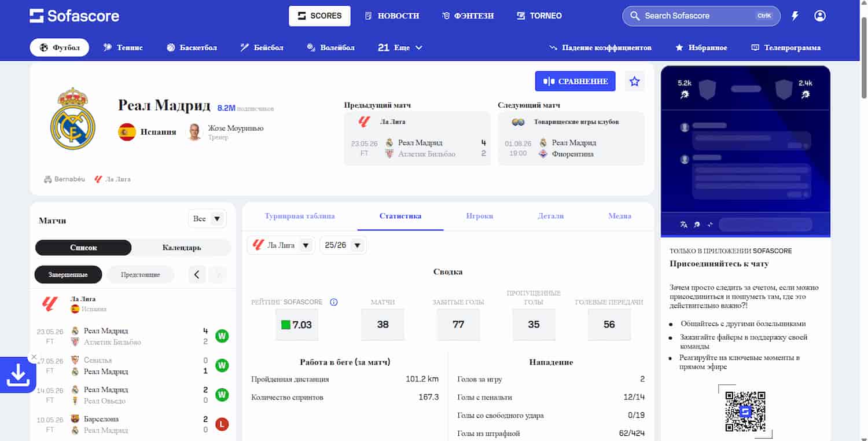The height and width of the screenshot is (441, 868).
Task: Switch matches view to Календарь
Action: click(182, 248)
